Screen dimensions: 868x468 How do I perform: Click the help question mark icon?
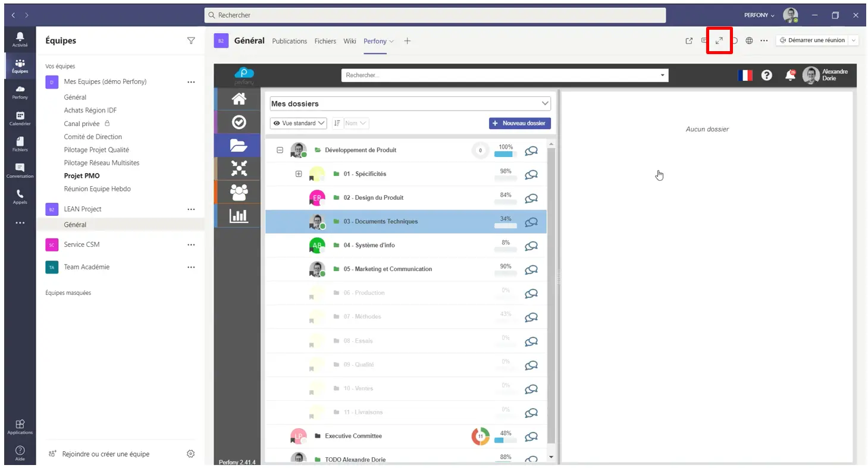point(767,76)
